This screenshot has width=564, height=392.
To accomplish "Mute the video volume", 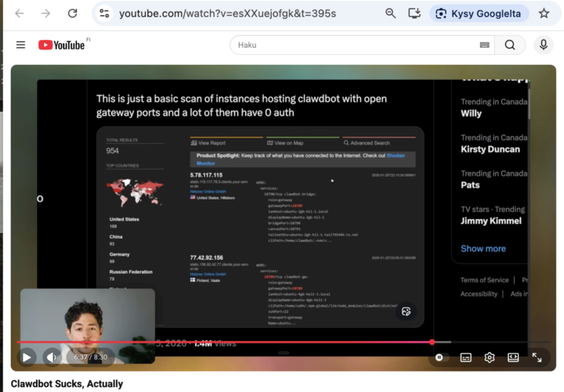I will [51, 357].
